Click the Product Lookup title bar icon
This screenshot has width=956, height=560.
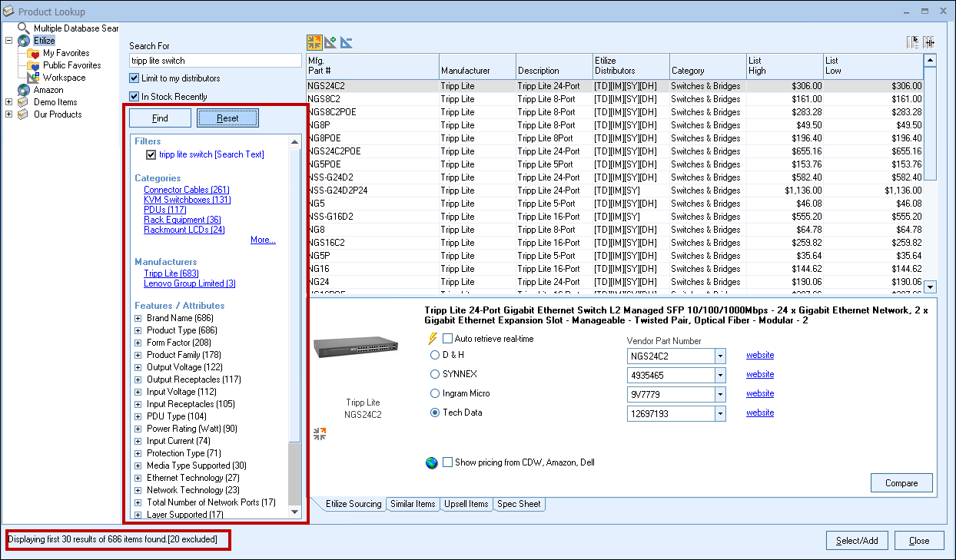pos(9,12)
